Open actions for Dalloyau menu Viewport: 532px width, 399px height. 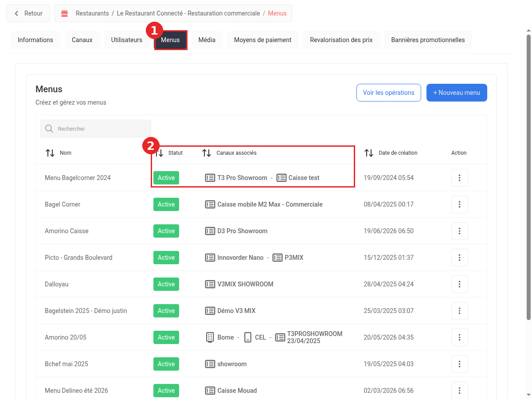(460, 284)
